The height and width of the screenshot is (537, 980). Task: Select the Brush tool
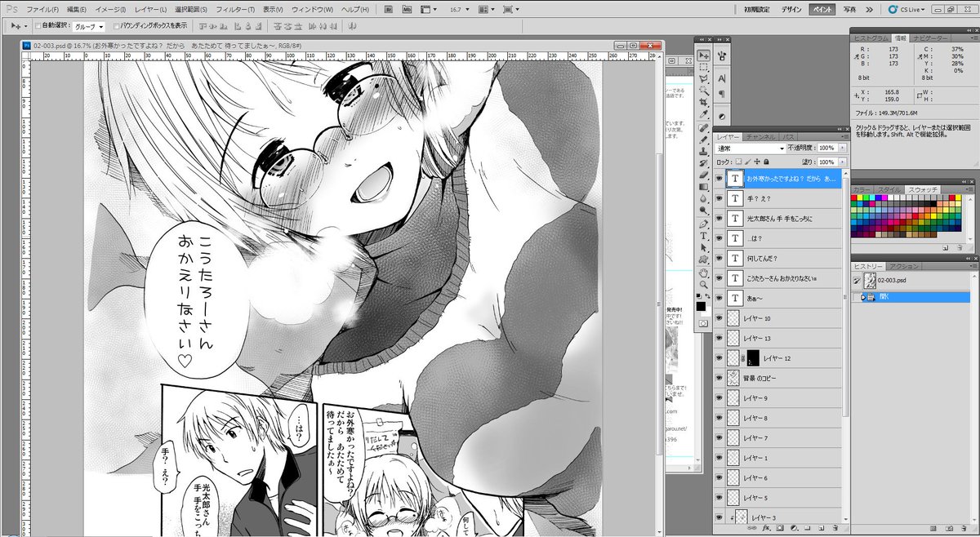click(704, 140)
